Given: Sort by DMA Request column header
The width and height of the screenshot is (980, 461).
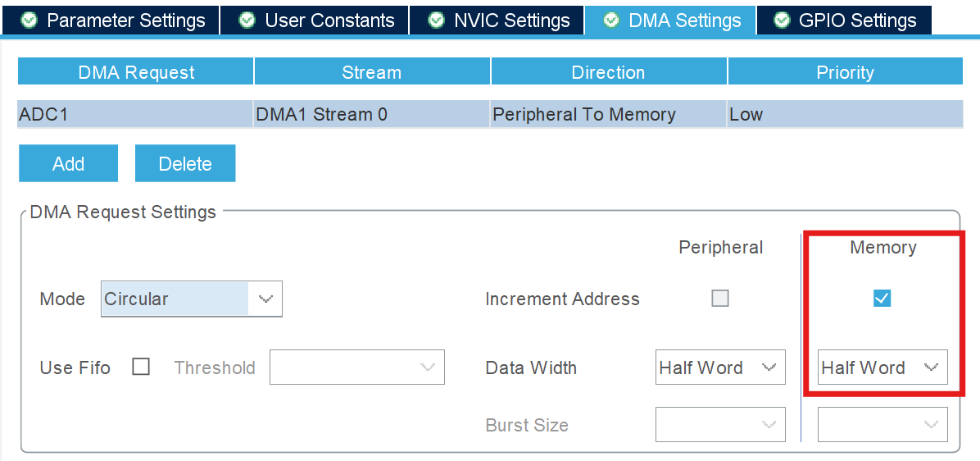Looking at the screenshot, I should tap(136, 71).
